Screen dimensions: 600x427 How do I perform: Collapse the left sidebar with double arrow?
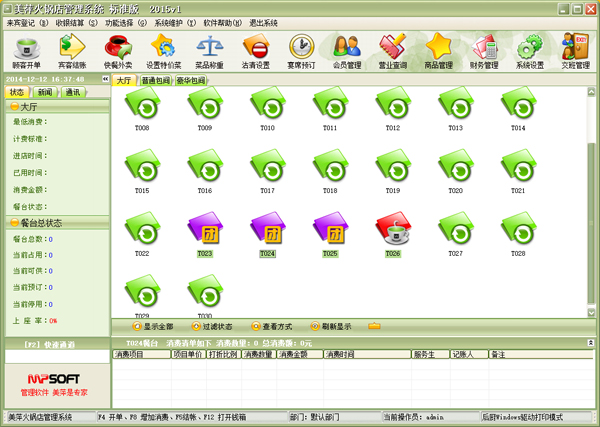click(x=105, y=80)
